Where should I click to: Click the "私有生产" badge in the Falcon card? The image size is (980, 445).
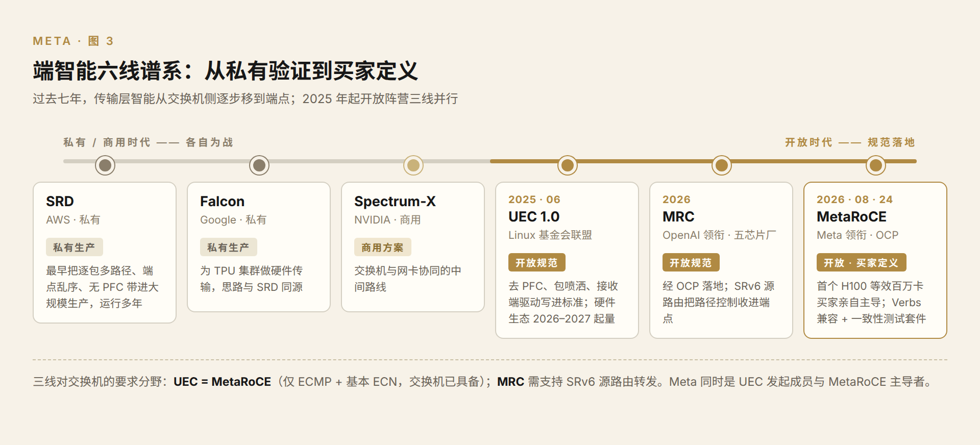pos(229,248)
